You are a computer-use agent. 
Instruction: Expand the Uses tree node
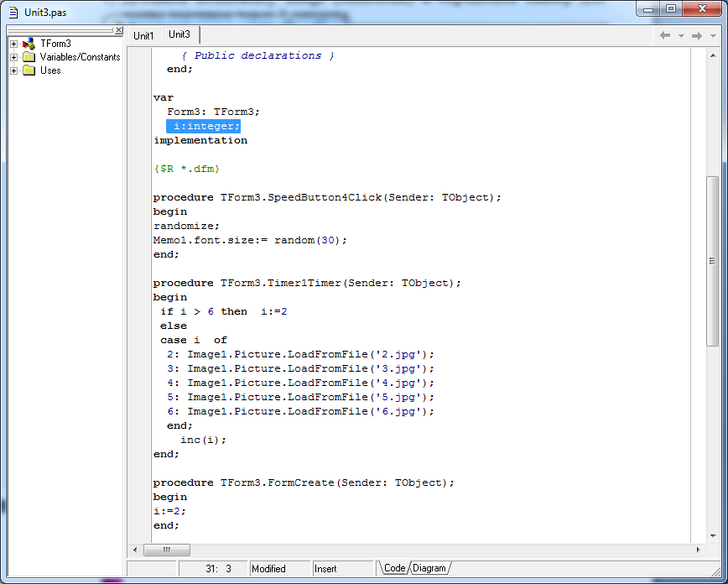(14, 70)
